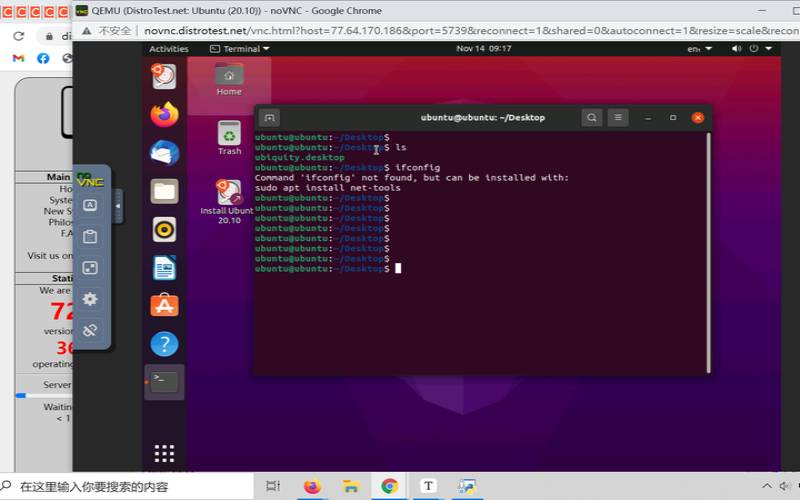Screen dimensions: 800x500
Task: Click the not-secure warning icon in Chrome
Action: point(86,31)
